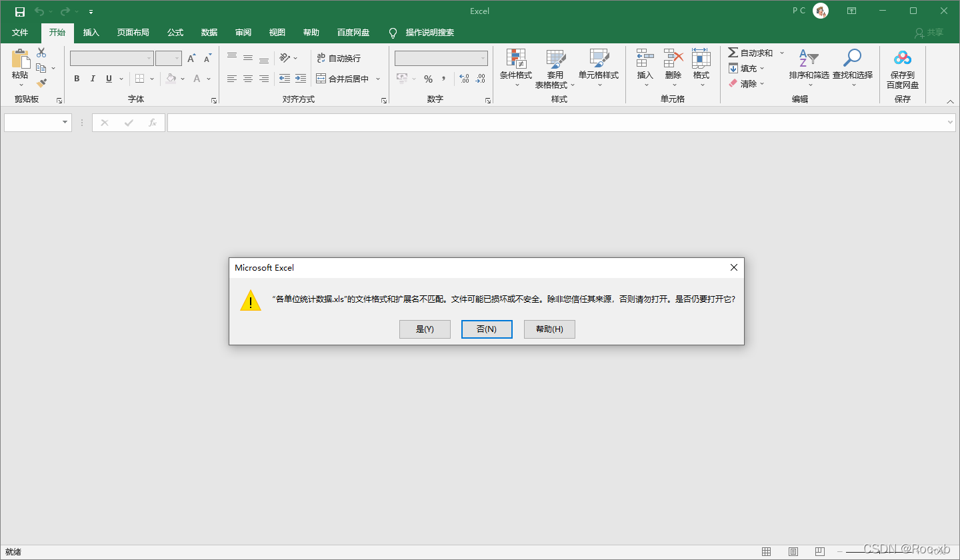Open the number format combo box
The image size is (960, 560).
click(x=441, y=59)
